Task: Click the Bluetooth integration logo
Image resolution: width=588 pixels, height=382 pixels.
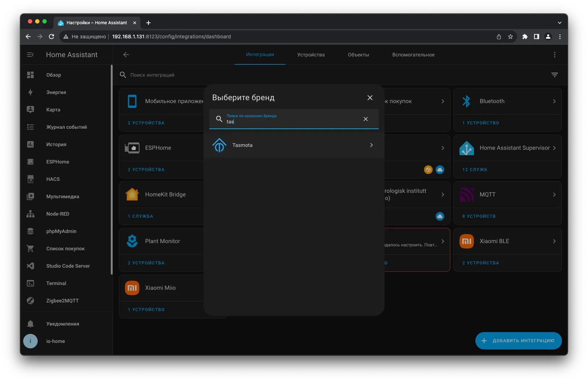Action: pyautogui.click(x=466, y=101)
